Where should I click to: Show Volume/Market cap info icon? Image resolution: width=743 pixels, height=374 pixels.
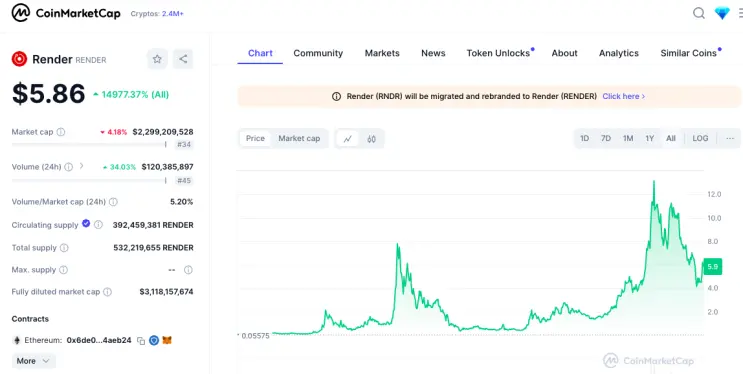click(113, 202)
